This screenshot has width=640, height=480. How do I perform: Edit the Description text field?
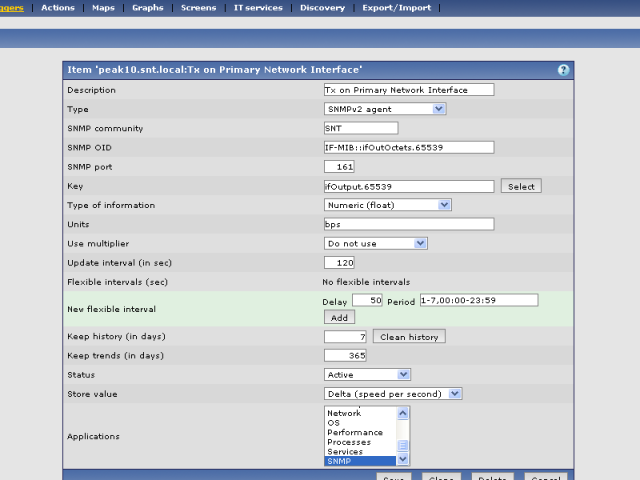(409, 90)
